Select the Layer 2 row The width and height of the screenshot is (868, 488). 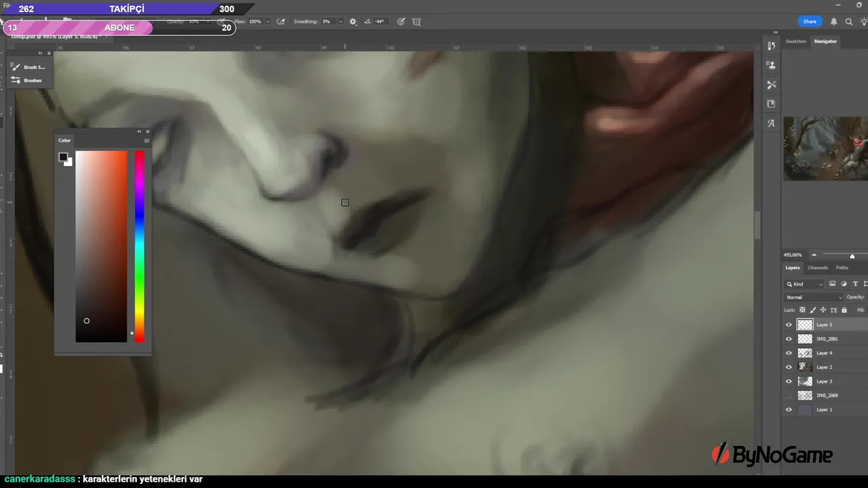click(x=825, y=367)
